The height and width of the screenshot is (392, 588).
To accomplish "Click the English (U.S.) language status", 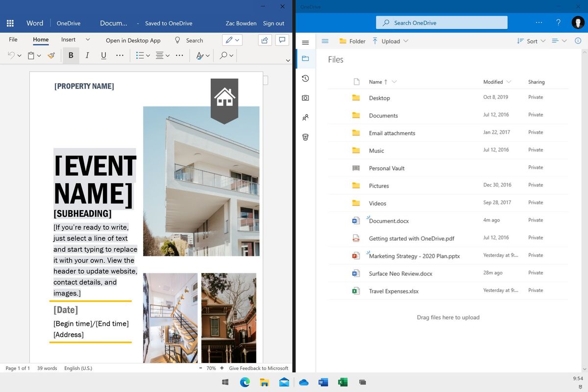I will click(x=78, y=368).
